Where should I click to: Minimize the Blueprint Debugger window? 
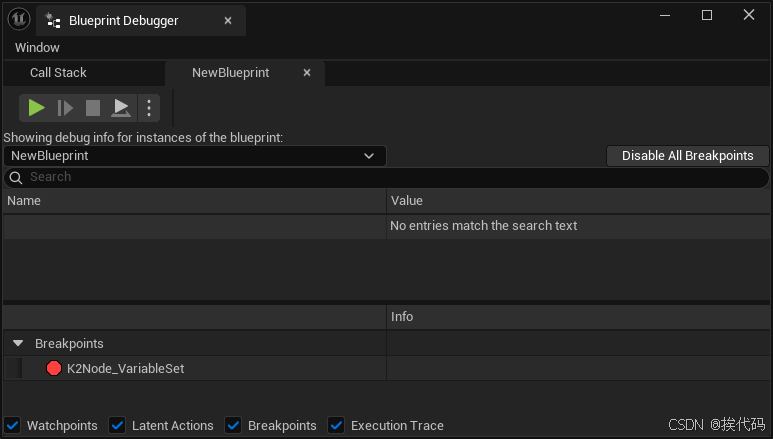tap(665, 15)
